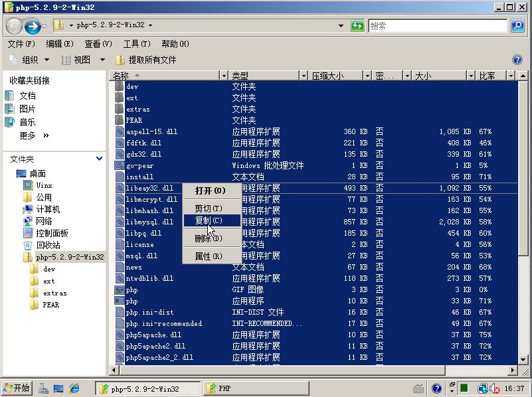
Task: Expand breadcrumb arrow after php-5.2.9-2-Win32
Action: click(x=150, y=25)
